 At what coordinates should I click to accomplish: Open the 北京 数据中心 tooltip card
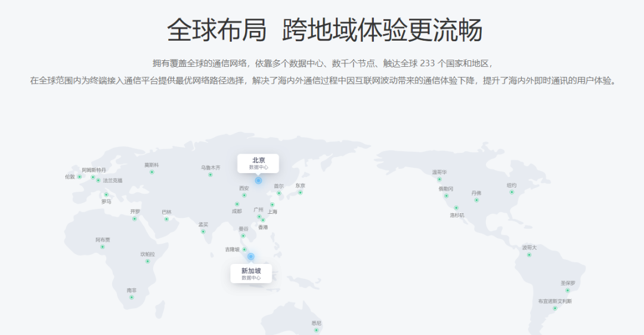pyautogui.click(x=258, y=164)
